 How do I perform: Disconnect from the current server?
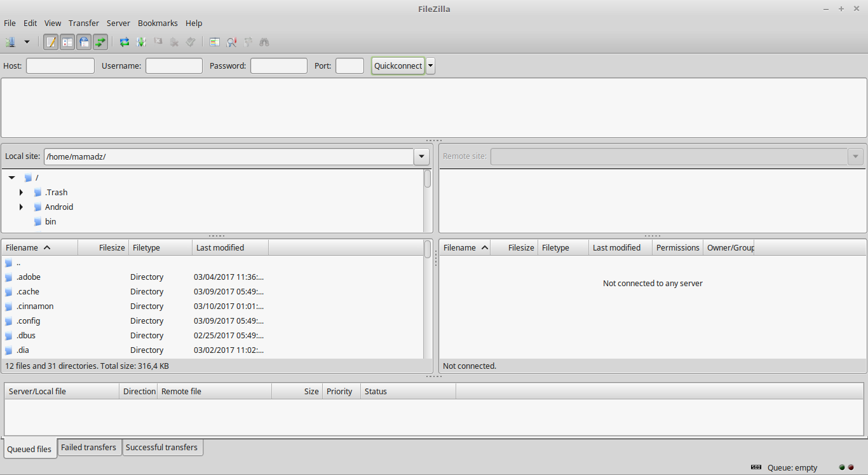[174, 42]
